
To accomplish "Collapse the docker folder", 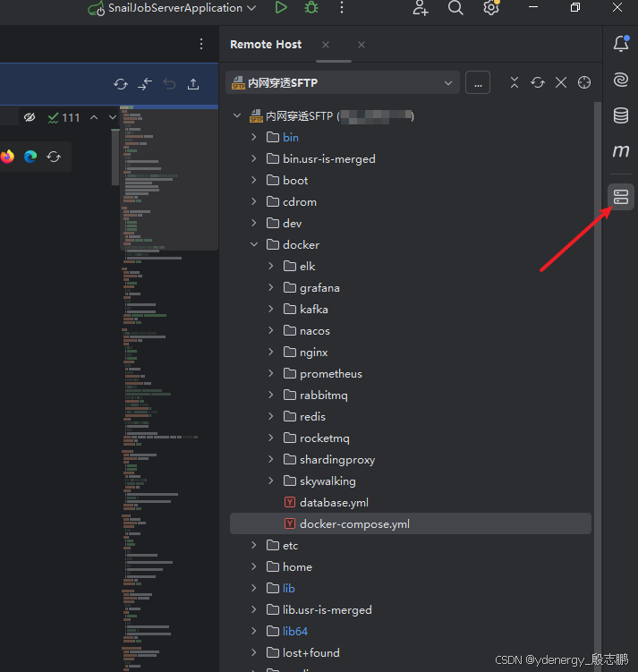I will [x=254, y=245].
